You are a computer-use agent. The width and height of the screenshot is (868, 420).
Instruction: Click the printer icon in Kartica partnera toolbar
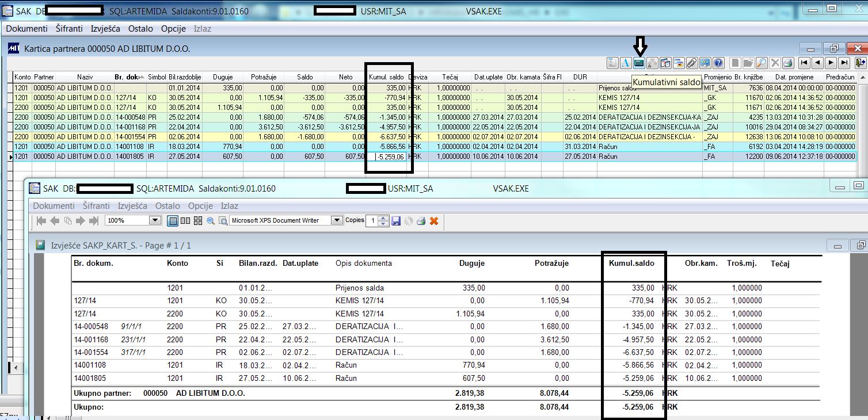(x=788, y=63)
